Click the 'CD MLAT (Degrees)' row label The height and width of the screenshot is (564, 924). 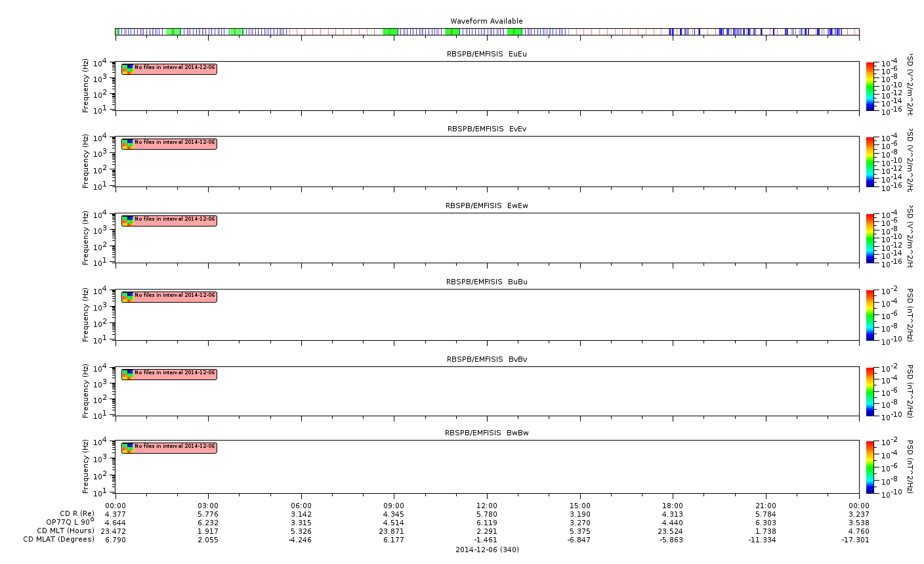tap(58, 540)
